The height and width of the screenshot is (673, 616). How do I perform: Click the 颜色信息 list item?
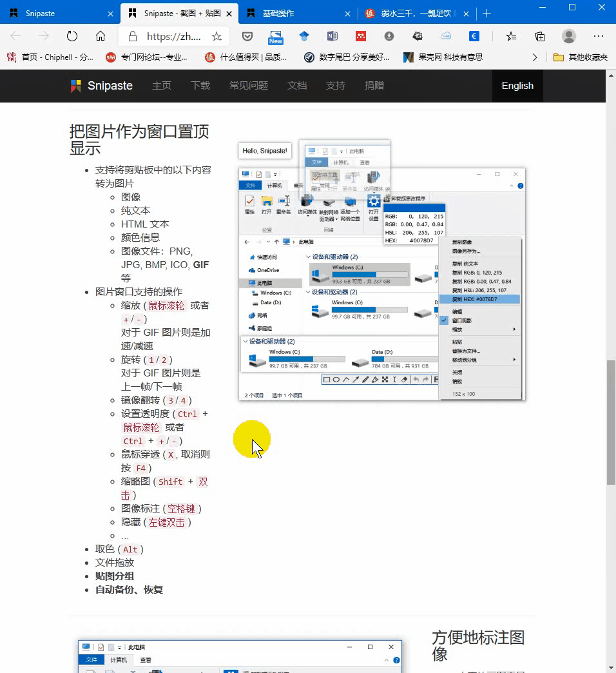pos(140,238)
